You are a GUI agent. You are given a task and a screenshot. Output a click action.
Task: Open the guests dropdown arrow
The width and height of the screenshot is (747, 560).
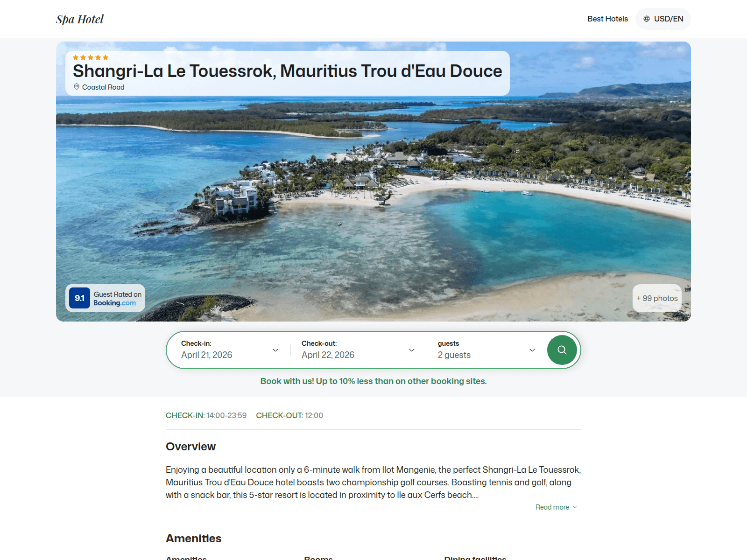coord(532,350)
